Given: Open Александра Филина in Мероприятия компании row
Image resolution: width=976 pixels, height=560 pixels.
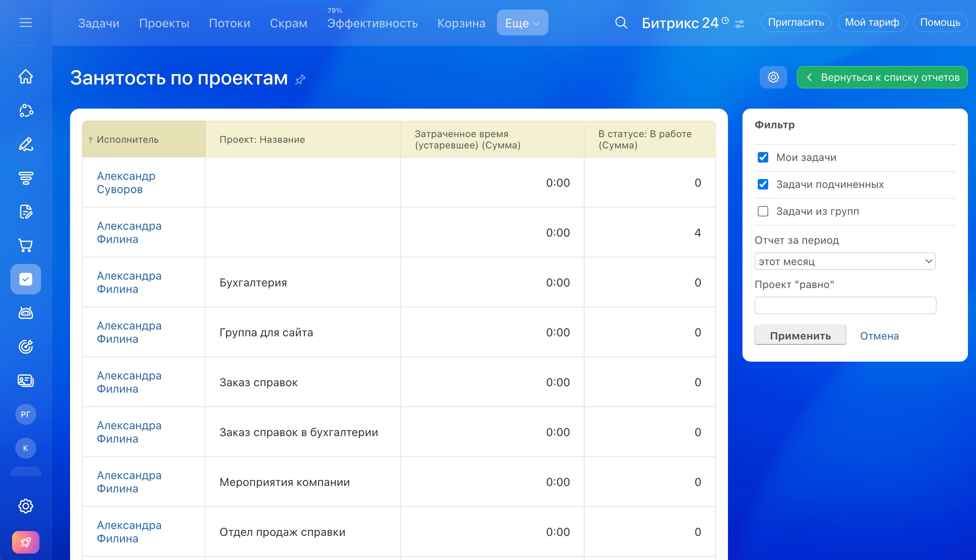Looking at the screenshot, I should tap(129, 482).
